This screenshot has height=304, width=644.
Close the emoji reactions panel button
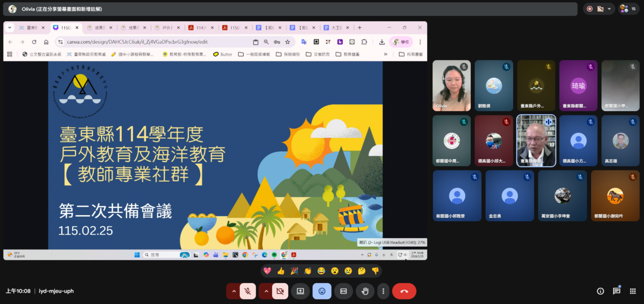pyautogui.click(x=322, y=291)
